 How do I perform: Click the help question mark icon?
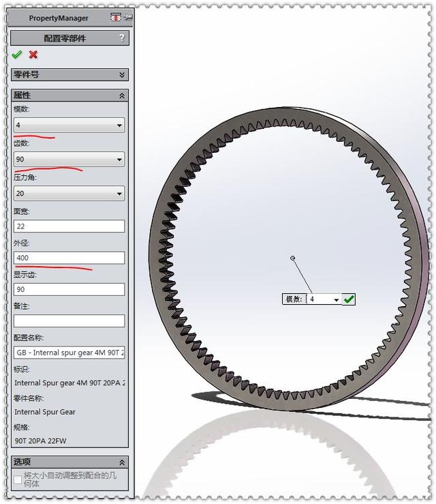122,38
